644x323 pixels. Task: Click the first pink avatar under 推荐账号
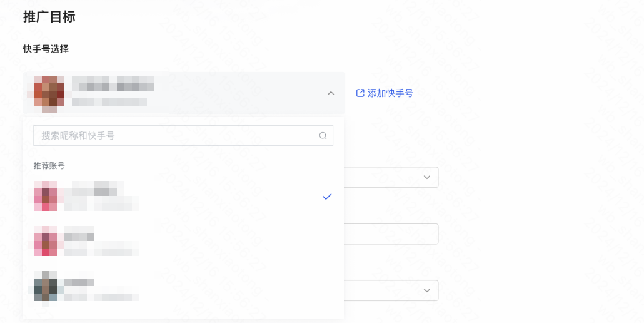click(x=46, y=196)
